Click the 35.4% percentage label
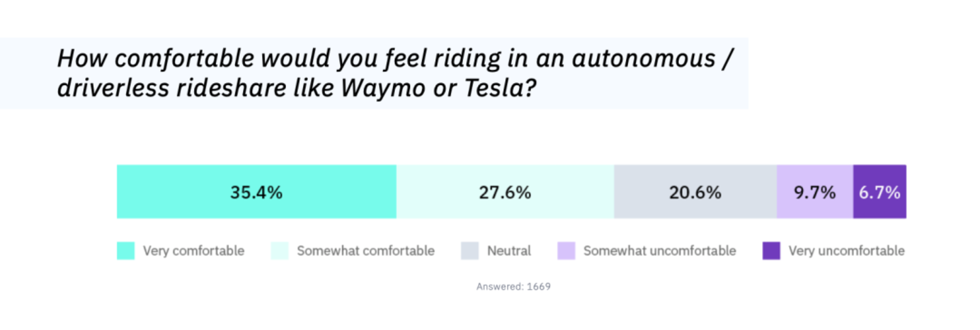980x330 pixels. click(x=256, y=193)
